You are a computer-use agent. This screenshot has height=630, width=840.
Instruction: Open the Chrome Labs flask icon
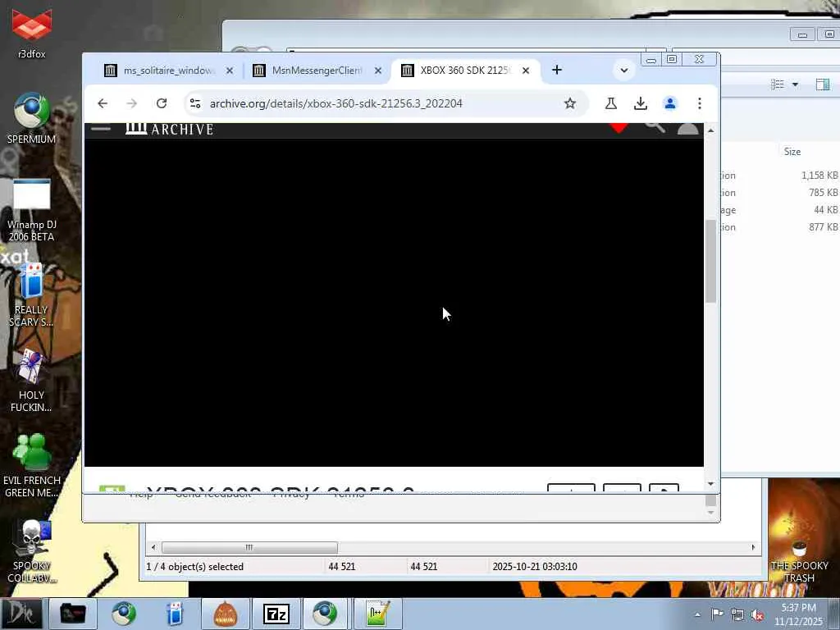(610, 103)
